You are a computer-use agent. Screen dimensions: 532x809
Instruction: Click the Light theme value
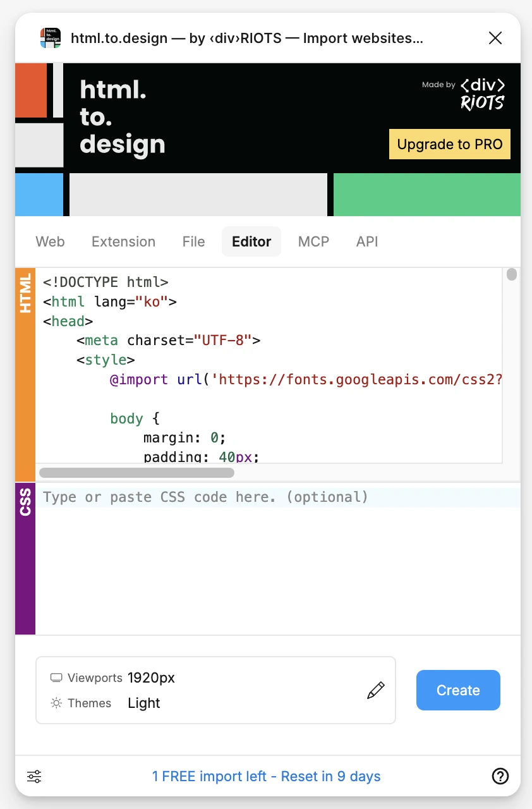(144, 703)
